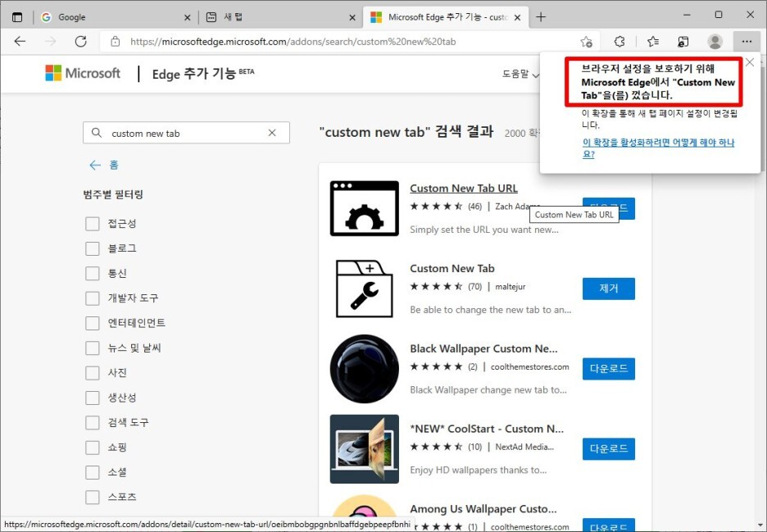This screenshot has width=767, height=532.
Task: Select the Microsoft Edge 추가 기능 tab
Action: click(x=445, y=17)
